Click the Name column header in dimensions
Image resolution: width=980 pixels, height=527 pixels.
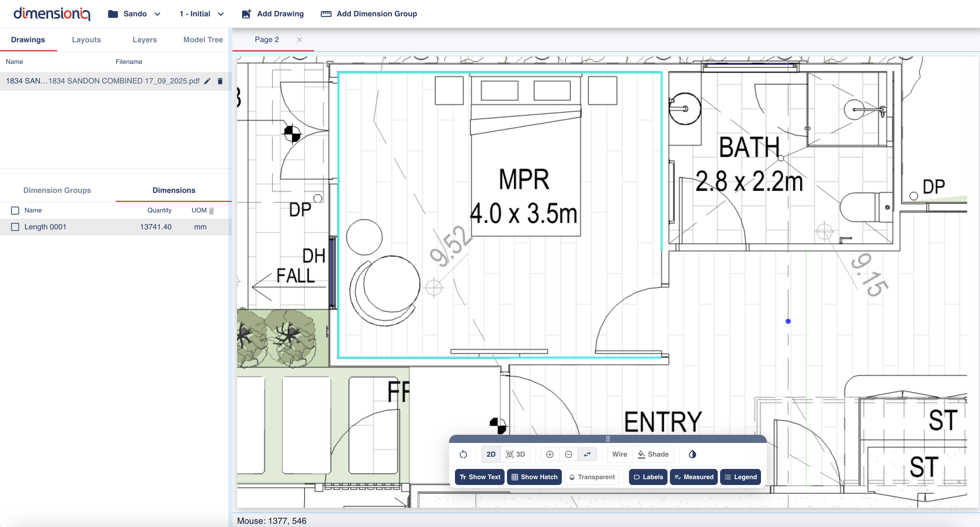click(33, 210)
